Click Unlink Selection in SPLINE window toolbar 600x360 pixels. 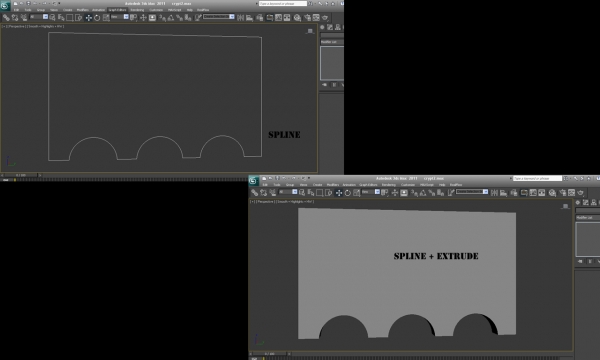pyautogui.click(x=15, y=17)
